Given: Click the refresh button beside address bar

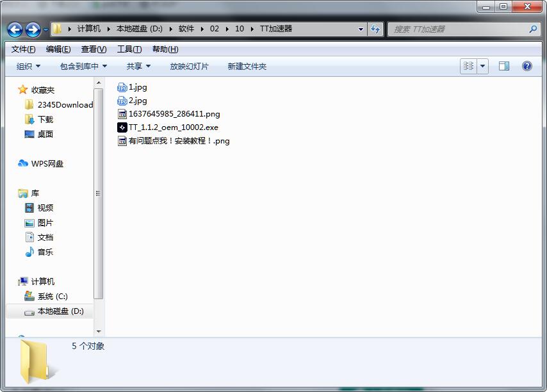Looking at the screenshot, I should (x=376, y=29).
